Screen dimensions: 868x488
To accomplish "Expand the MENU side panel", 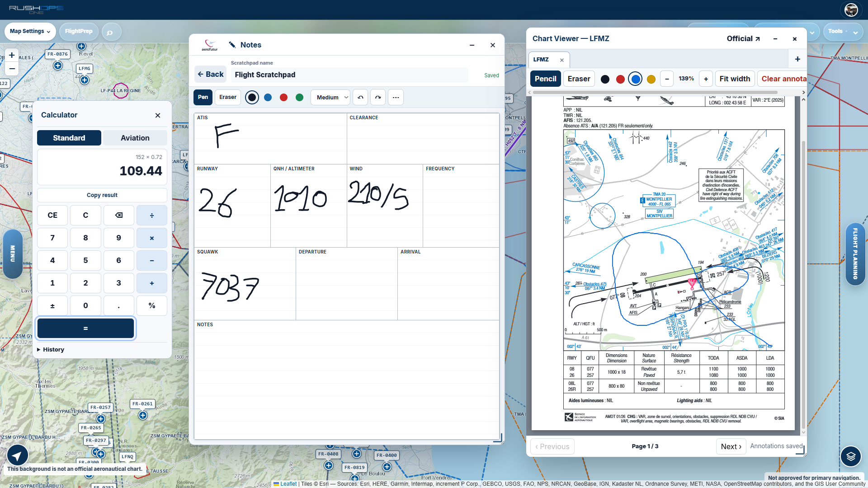I will click(13, 254).
